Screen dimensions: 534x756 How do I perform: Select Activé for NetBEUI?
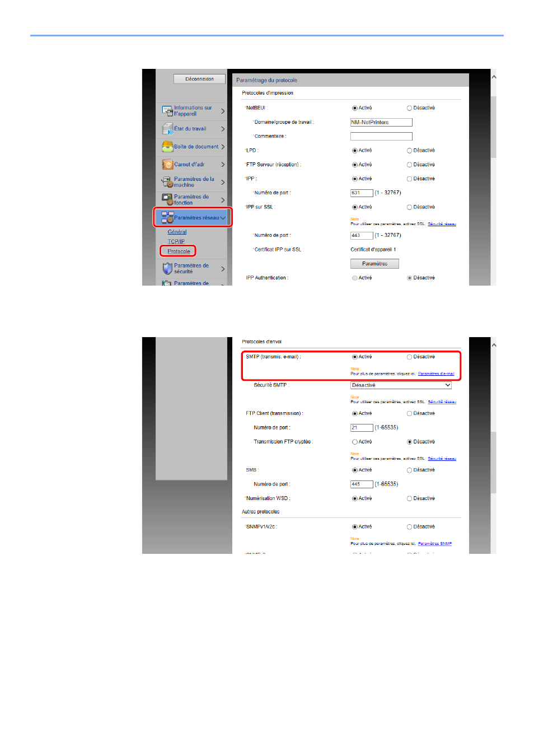pyautogui.click(x=355, y=108)
